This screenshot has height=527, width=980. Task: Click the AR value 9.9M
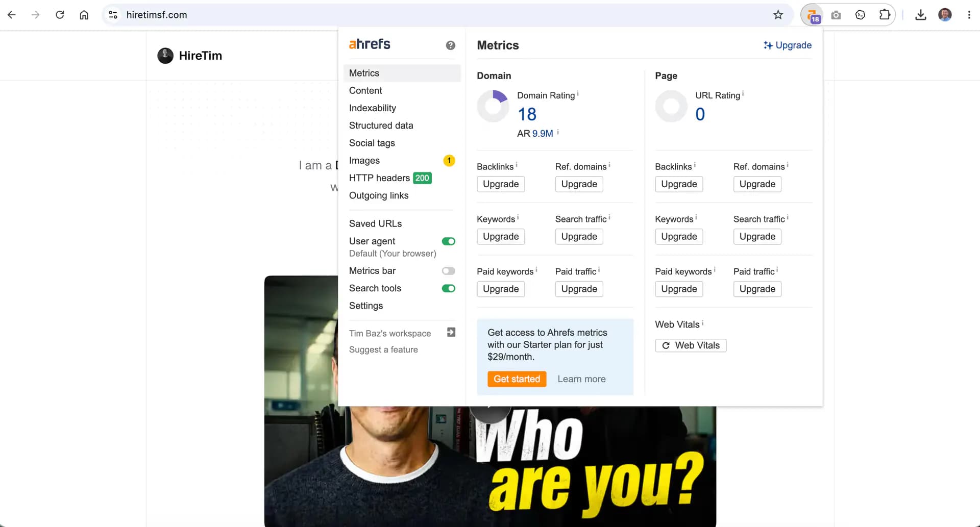(x=543, y=134)
